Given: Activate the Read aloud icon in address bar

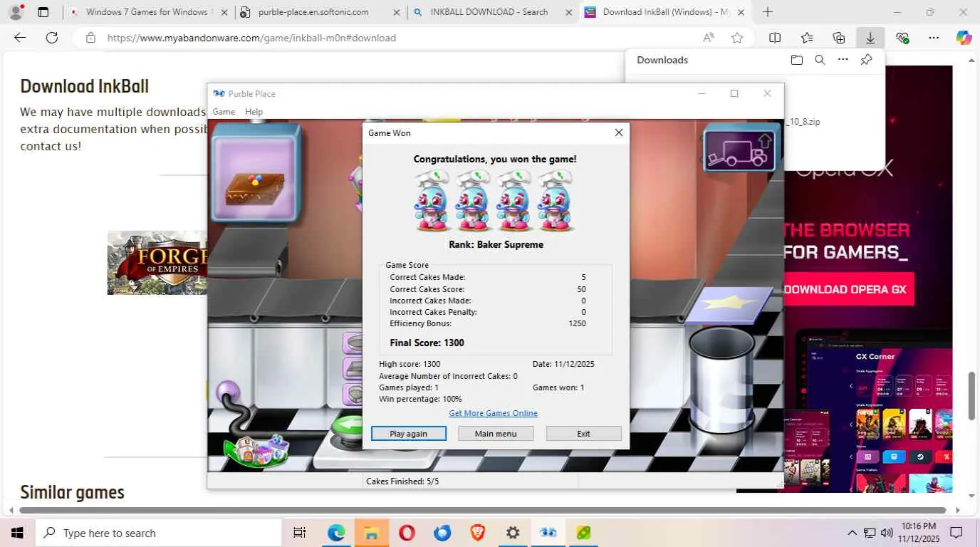Looking at the screenshot, I should coord(709,38).
